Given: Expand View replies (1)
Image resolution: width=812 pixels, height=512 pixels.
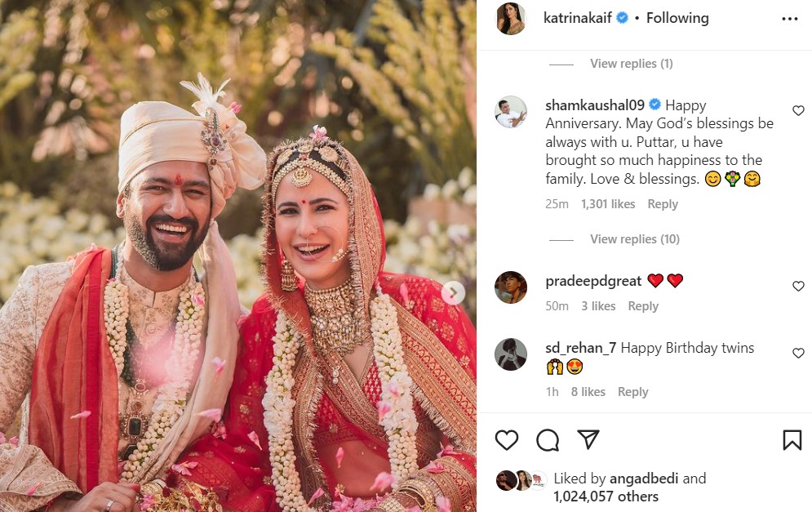Looking at the screenshot, I should pos(632,63).
